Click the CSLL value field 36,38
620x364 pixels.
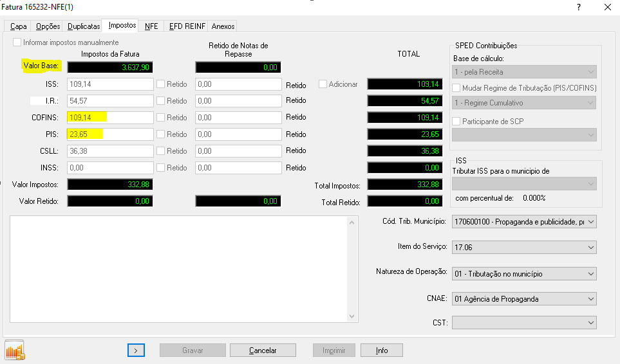coord(110,151)
